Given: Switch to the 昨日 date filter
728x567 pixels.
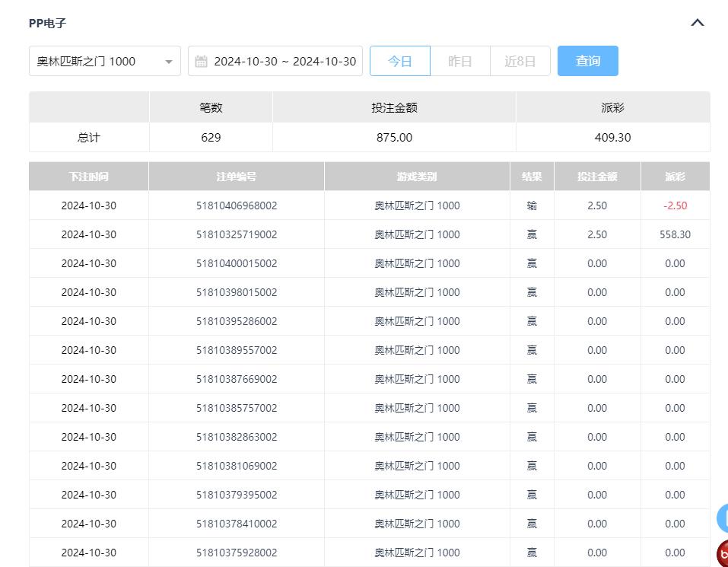Looking at the screenshot, I should click(459, 61).
